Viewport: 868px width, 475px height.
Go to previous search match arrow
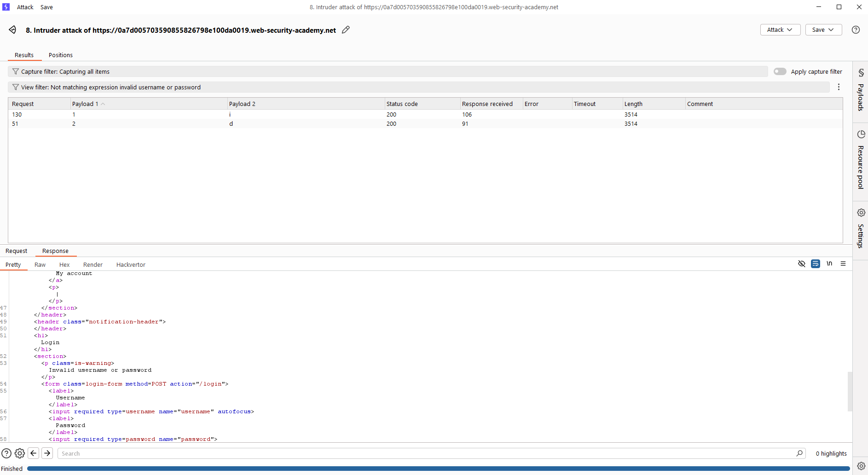34,453
